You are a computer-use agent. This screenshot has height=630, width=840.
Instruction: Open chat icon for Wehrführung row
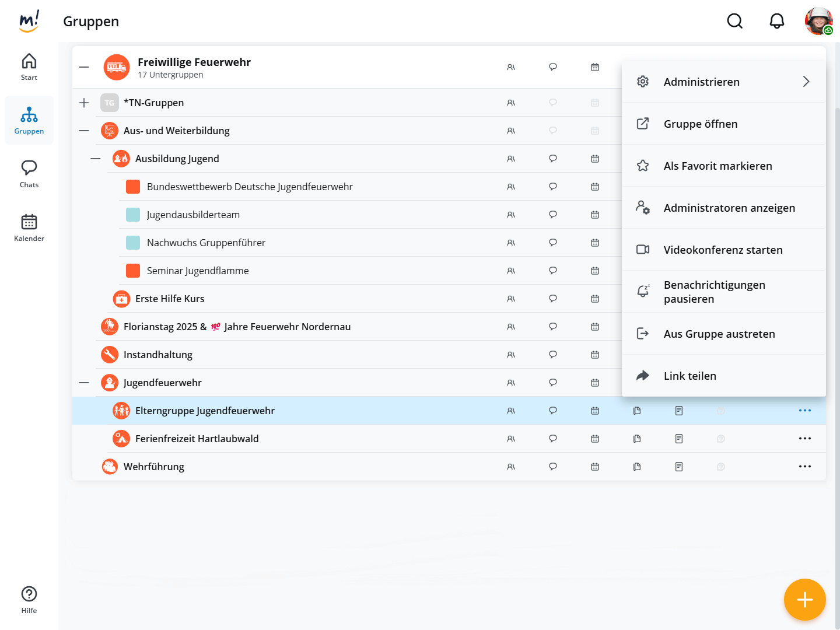(x=553, y=467)
